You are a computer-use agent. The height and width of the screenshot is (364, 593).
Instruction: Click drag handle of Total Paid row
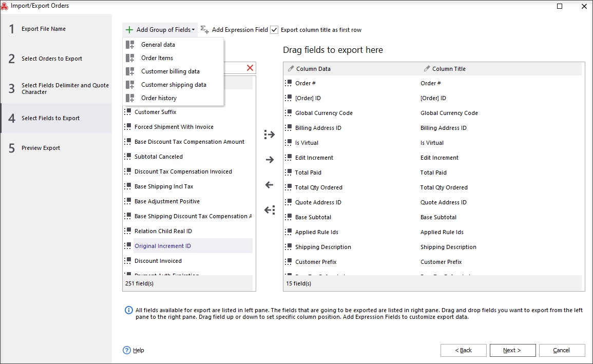288,173
